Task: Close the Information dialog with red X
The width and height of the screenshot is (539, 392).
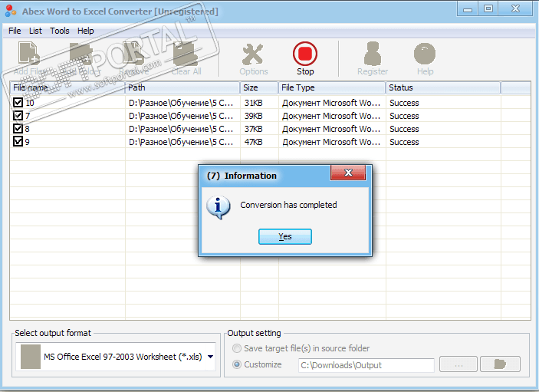Action: (x=348, y=173)
